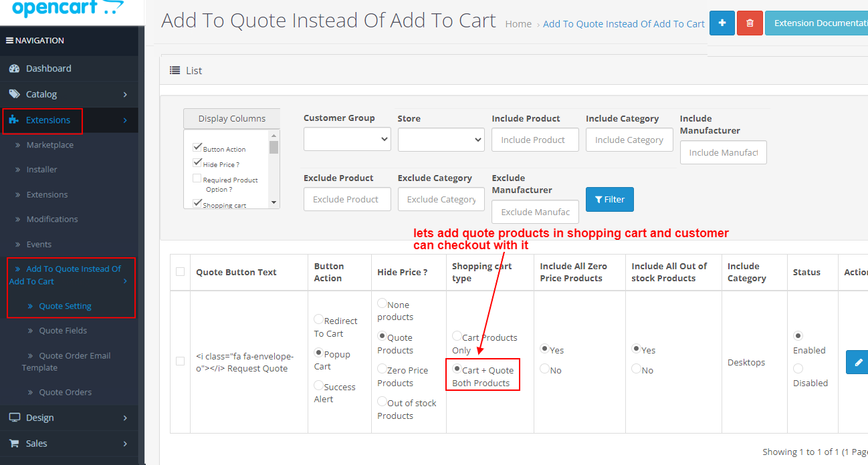This screenshot has height=465, width=868.
Task: Open Quote Order Email Template in sidebar
Action: (x=66, y=361)
